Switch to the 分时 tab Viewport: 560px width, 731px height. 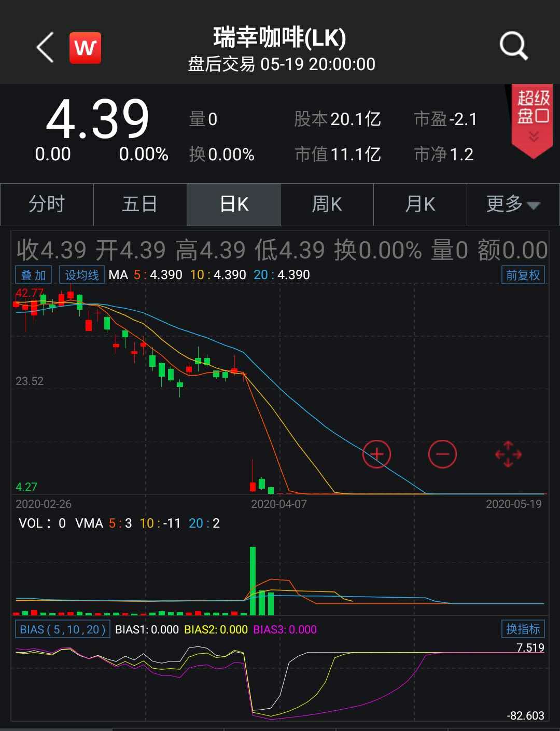click(x=47, y=204)
